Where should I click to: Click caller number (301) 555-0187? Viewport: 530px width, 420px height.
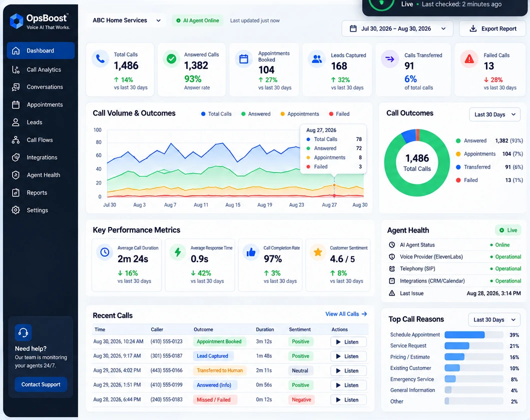tap(166, 356)
